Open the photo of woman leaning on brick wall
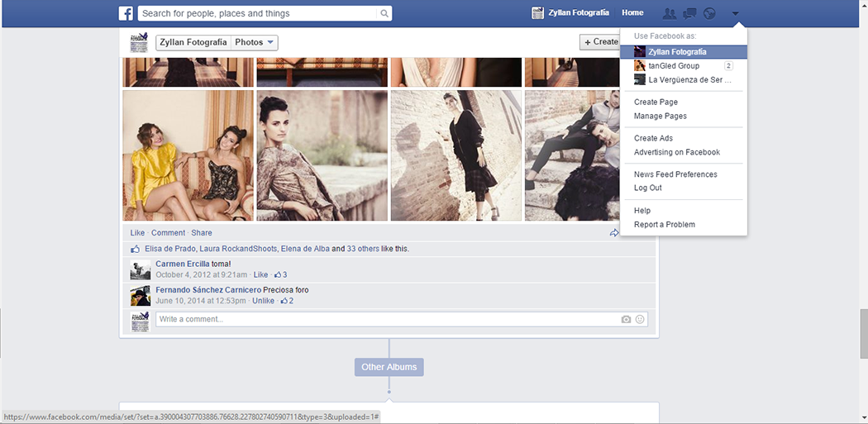This screenshot has width=868, height=424. point(456,155)
